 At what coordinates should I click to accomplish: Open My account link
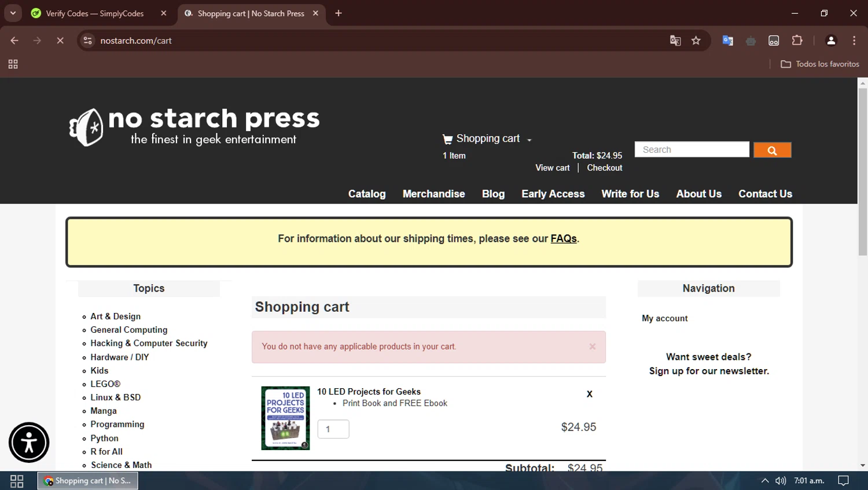coord(665,318)
